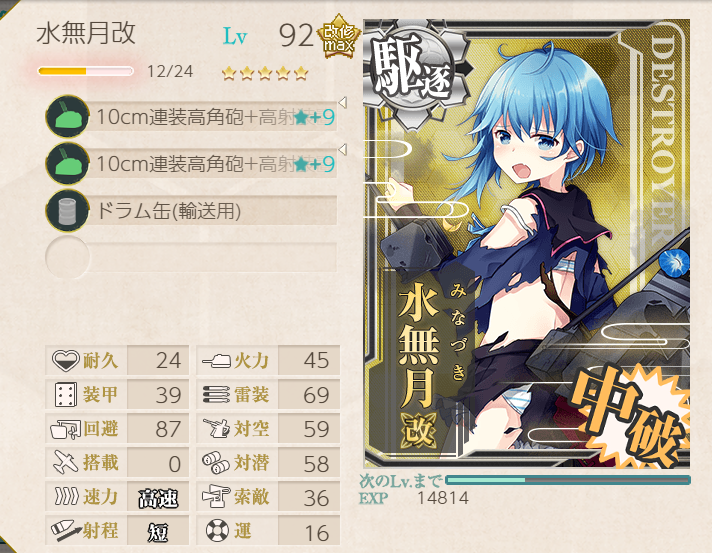
Task: Click the 水無月改 ship card illustration
Action: [x=527, y=244]
